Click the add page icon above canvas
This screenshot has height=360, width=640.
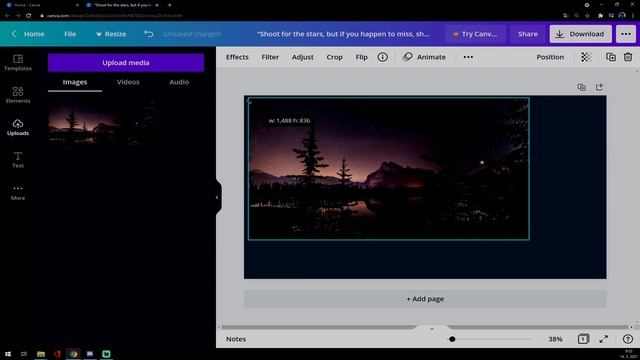click(x=599, y=87)
